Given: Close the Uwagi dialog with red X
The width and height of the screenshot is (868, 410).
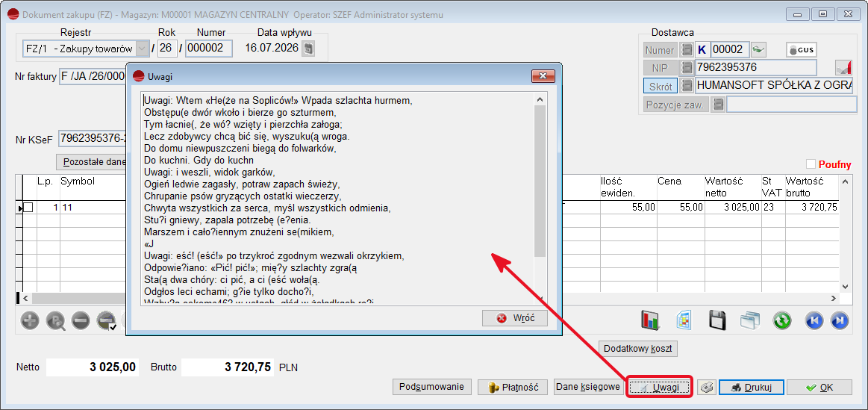Looking at the screenshot, I should point(543,76).
